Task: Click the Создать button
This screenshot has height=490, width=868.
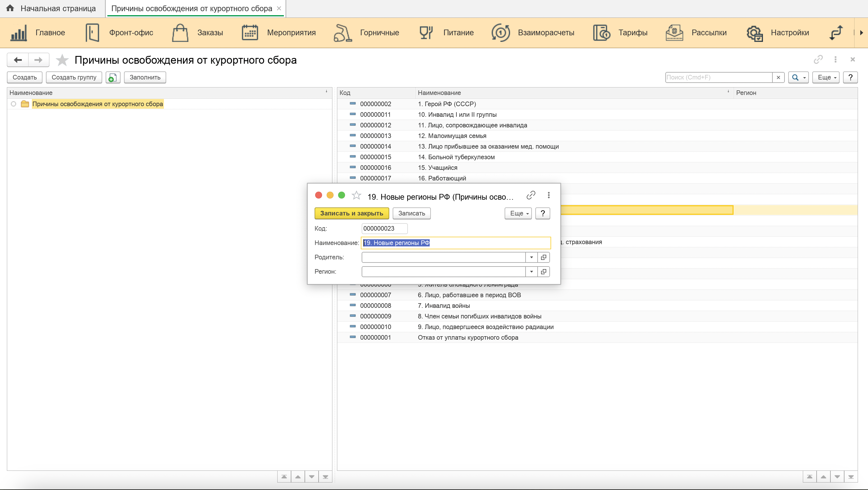Action: [x=25, y=77]
